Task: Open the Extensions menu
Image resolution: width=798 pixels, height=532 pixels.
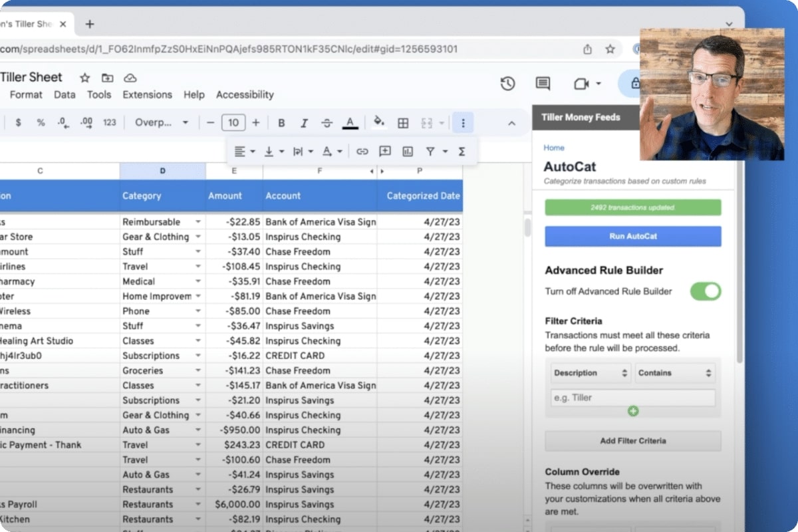Action: 148,94
